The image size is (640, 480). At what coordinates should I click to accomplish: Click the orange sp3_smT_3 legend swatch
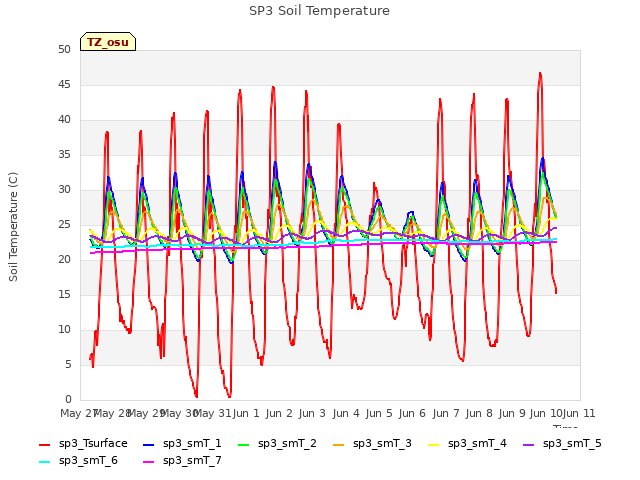[339, 444]
